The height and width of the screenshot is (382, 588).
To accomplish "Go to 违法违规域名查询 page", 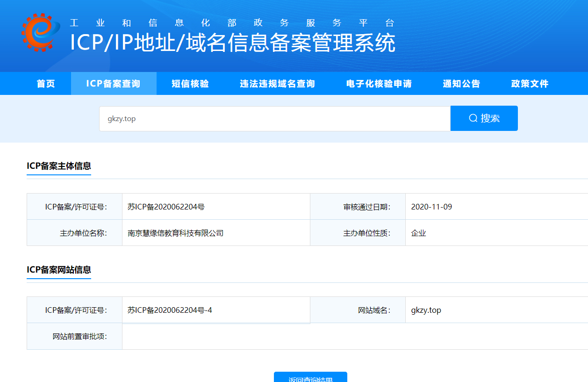I will point(278,84).
